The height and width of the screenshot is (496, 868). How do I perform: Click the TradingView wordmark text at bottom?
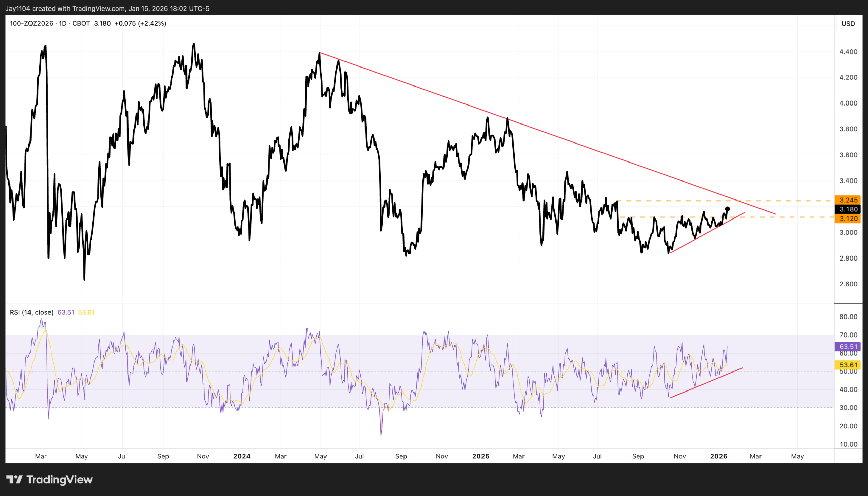click(59, 480)
